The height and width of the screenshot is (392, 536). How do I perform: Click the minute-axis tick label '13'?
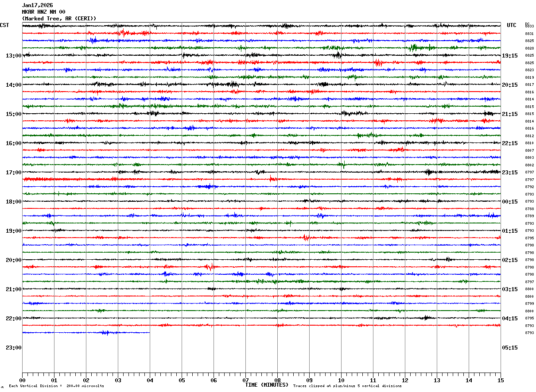coord(437,380)
